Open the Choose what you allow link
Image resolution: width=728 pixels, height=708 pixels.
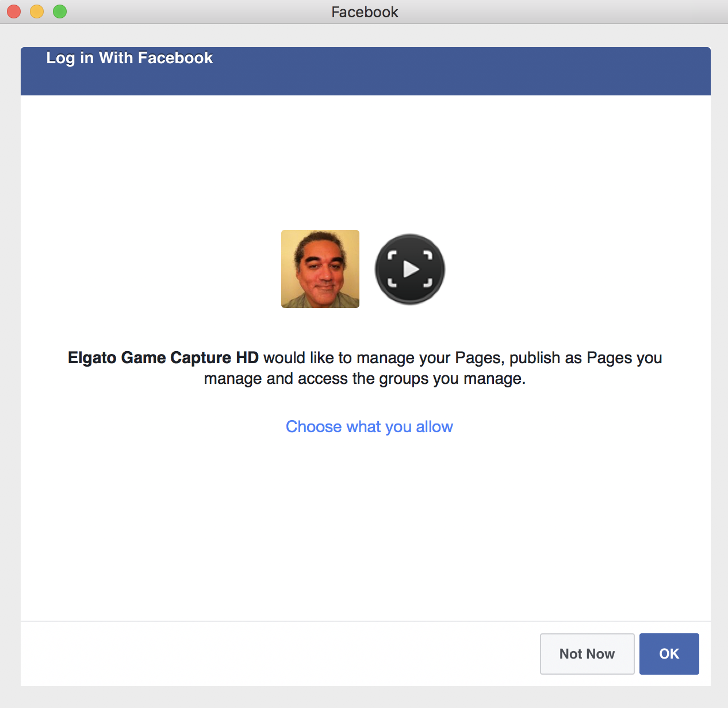pos(369,426)
